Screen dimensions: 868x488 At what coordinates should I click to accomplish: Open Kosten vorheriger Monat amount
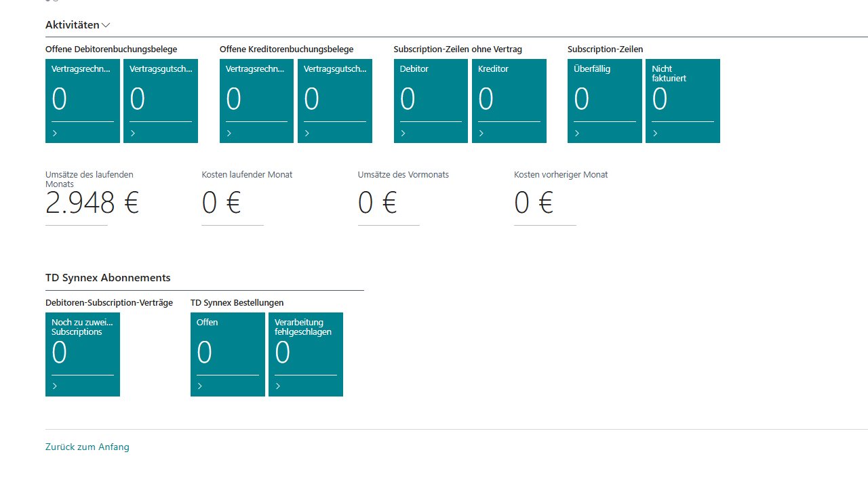click(x=534, y=203)
